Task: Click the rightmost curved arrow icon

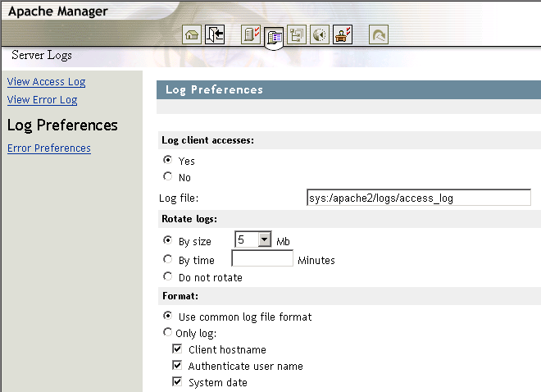Action: (x=379, y=35)
